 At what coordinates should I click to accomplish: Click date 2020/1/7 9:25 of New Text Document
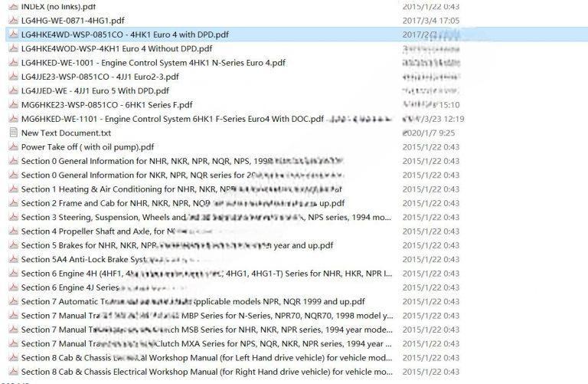point(429,133)
